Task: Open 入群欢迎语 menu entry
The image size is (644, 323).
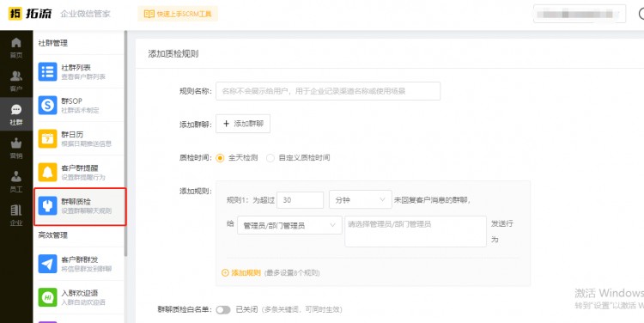Action: point(78,297)
